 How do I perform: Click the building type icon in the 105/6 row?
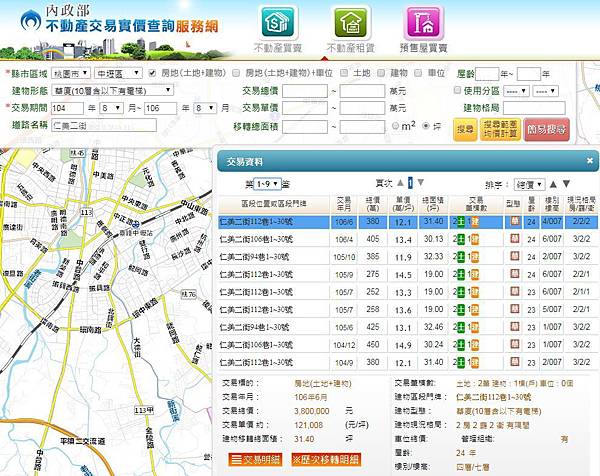515,327
